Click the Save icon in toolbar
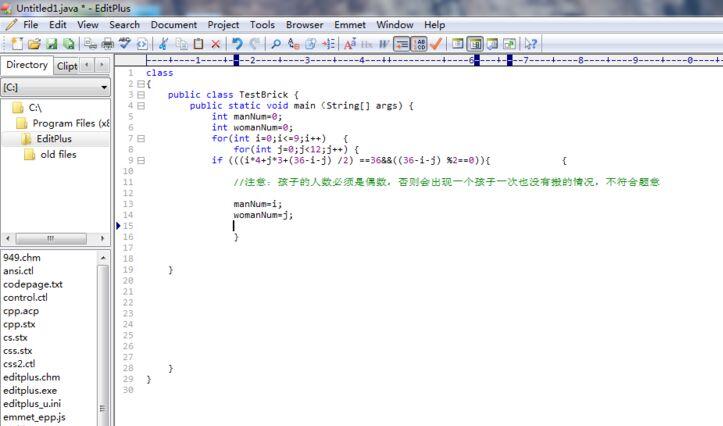Screen dimensions: 723x426 point(51,44)
